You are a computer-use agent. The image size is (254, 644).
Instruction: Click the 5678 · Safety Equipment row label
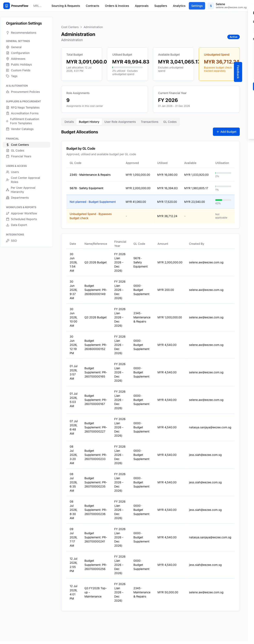coord(86,188)
